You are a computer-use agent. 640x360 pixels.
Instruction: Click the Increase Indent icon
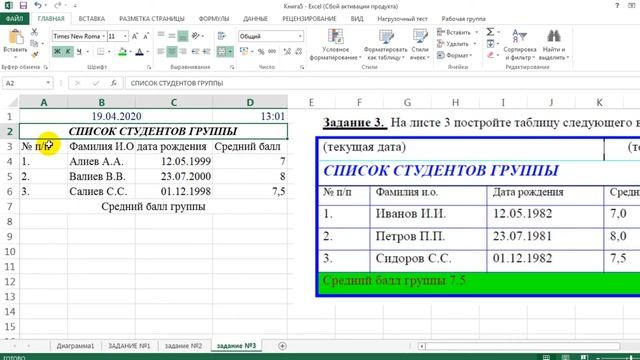206,51
